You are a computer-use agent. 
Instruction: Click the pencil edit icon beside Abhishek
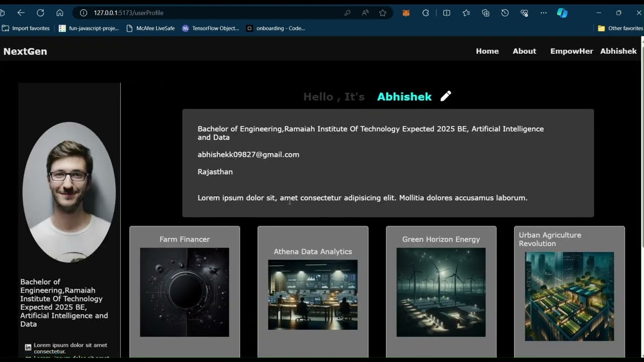click(x=446, y=96)
